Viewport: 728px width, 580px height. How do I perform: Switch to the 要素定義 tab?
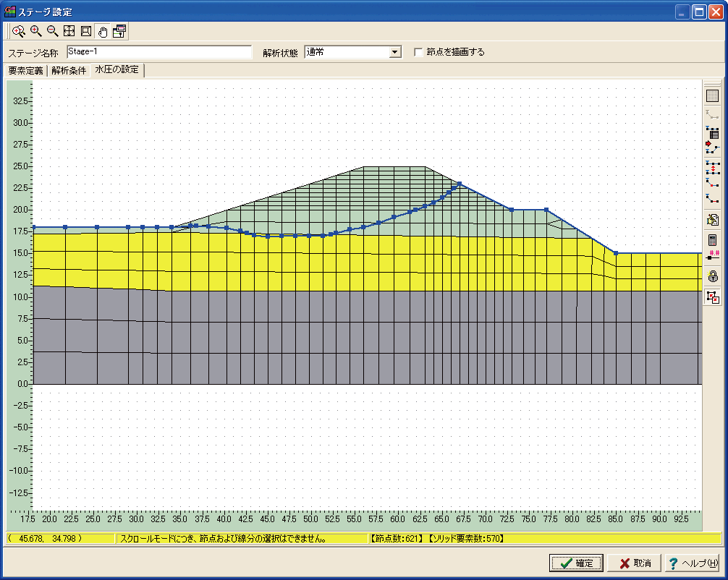coord(27,70)
